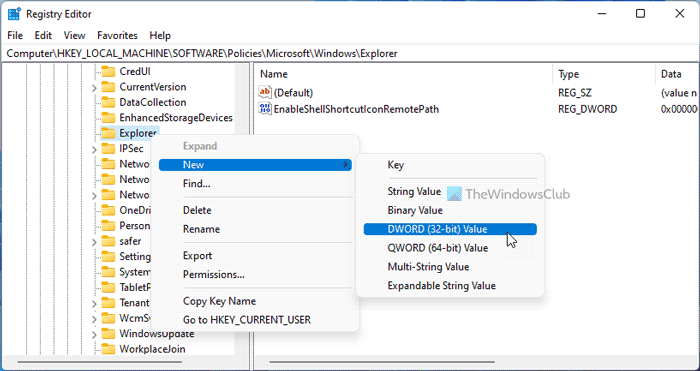
Task: Open the View menu
Action: pyautogui.click(x=74, y=35)
